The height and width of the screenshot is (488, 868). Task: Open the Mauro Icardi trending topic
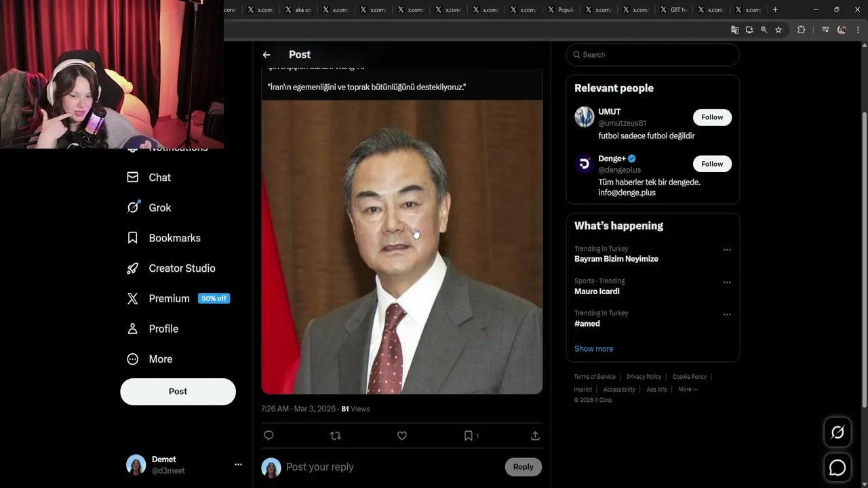[597, 291]
